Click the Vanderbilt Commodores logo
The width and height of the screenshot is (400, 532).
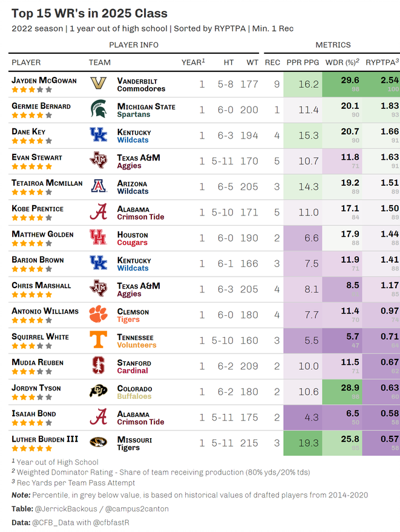click(98, 84)
